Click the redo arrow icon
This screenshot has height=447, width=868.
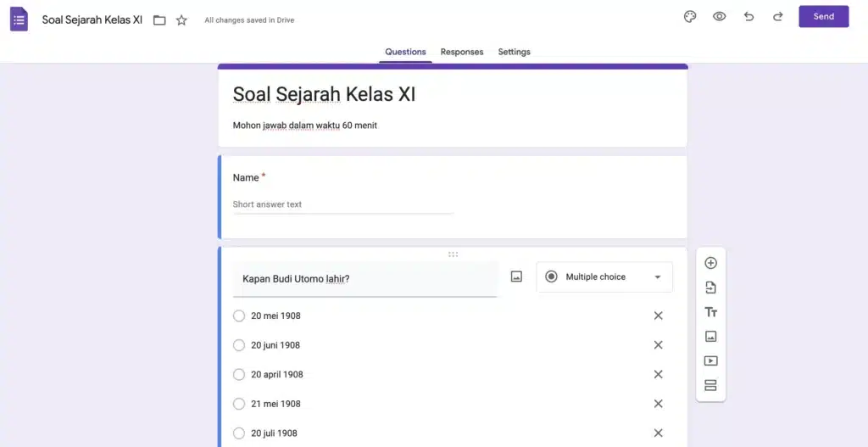(778, 17)
